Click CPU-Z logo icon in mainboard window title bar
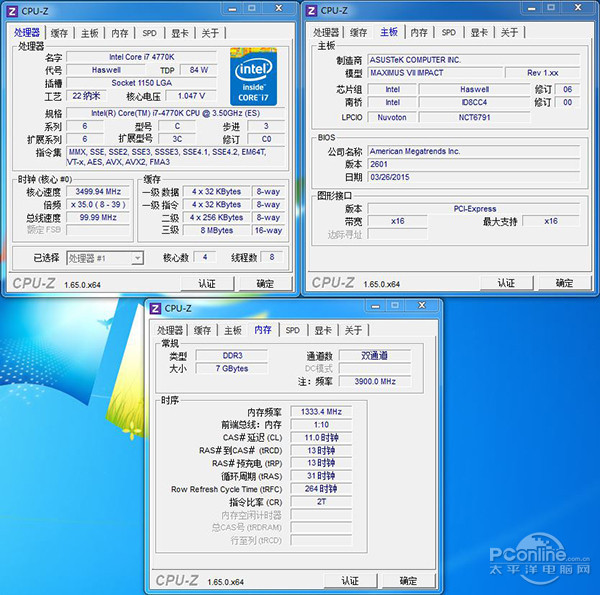600x595 pixels. point(311,11)
